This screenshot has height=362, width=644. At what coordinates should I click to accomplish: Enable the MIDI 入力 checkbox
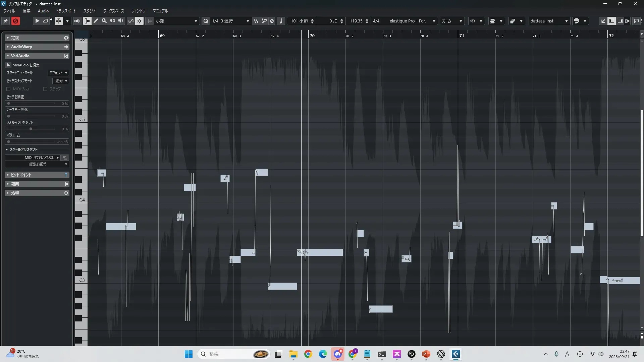8,89
